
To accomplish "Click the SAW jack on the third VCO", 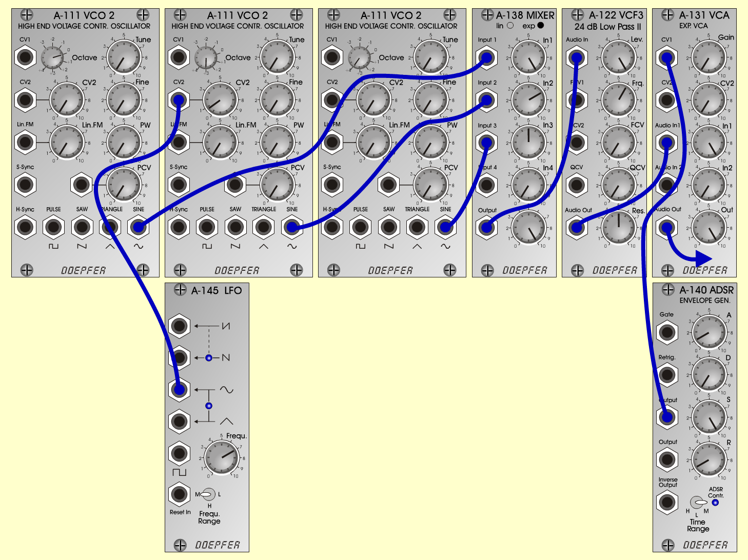I will (389, 227).
